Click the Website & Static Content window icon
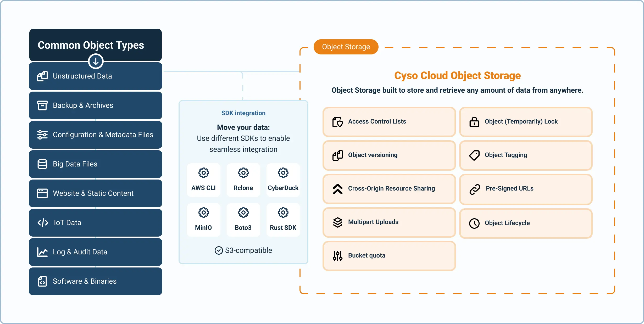 click(x=42, y=193)
